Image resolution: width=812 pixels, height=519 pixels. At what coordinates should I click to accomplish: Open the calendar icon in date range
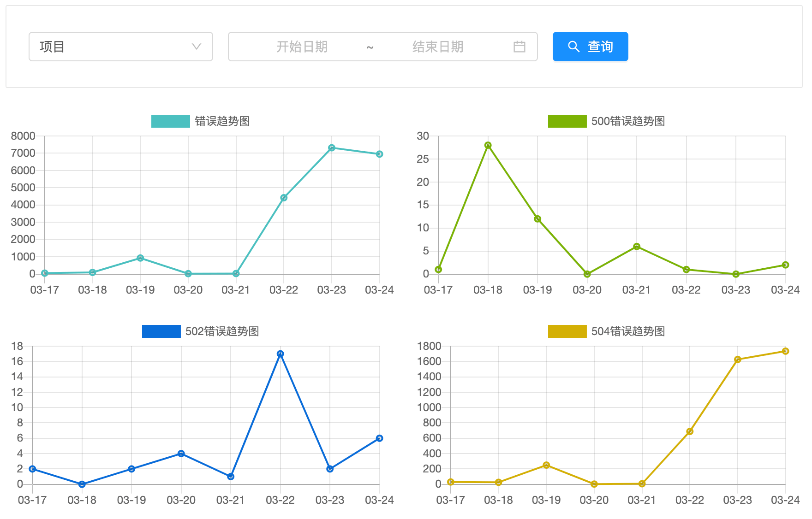click(x=519, y=47)
